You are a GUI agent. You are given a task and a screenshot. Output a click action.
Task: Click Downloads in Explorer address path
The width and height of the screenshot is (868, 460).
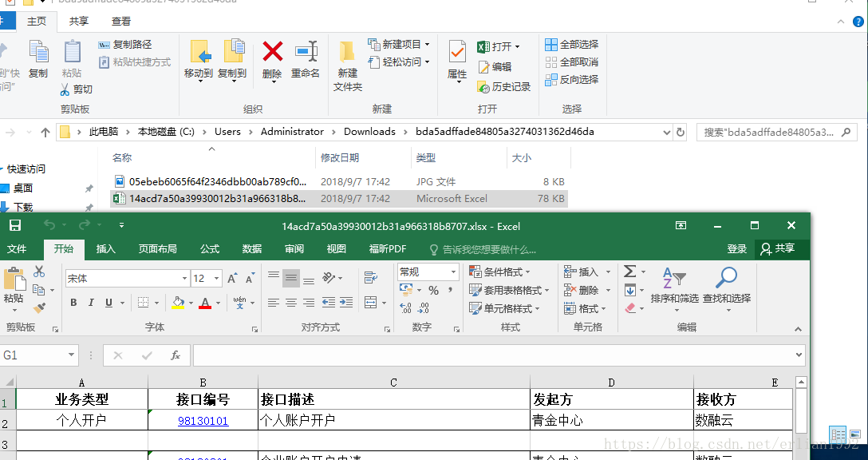click(369, 132)
